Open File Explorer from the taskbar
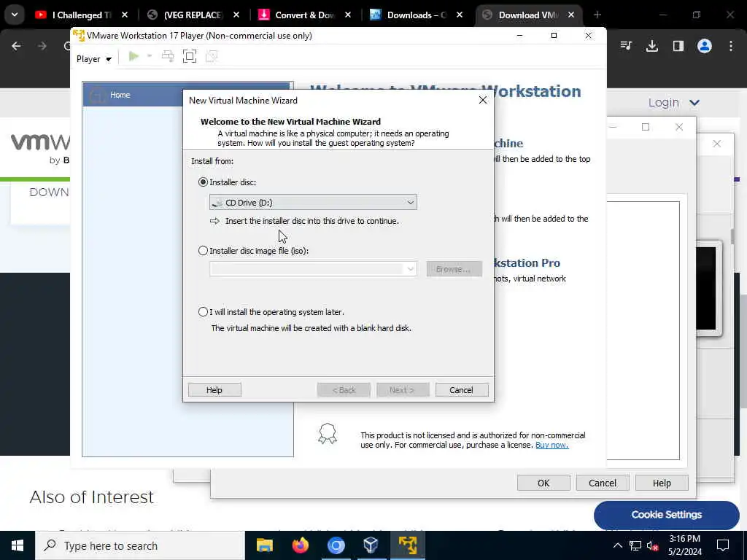Viewport: 747px width, 560px height. point(264,545)
